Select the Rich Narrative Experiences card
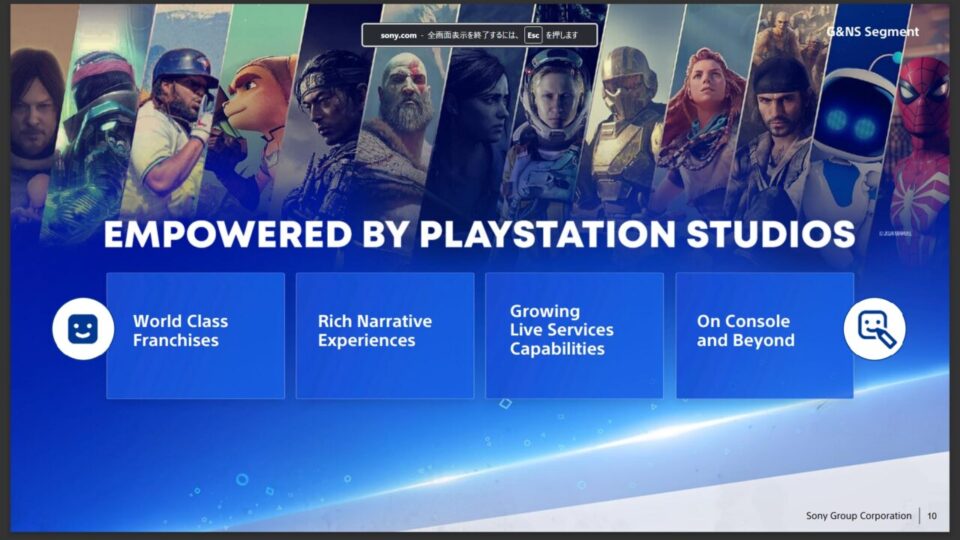Image resolution: width=960 pixels, height=540 pixels. click(x=385, y=336)
